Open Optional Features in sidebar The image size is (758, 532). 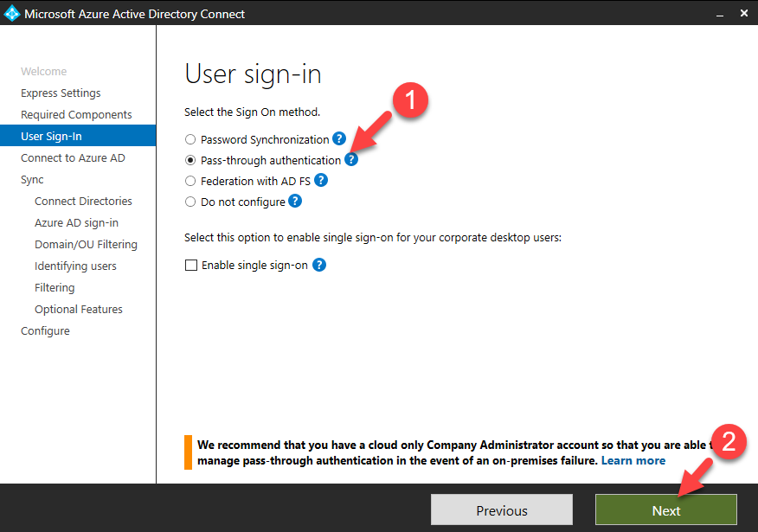(x=79, y=310)
